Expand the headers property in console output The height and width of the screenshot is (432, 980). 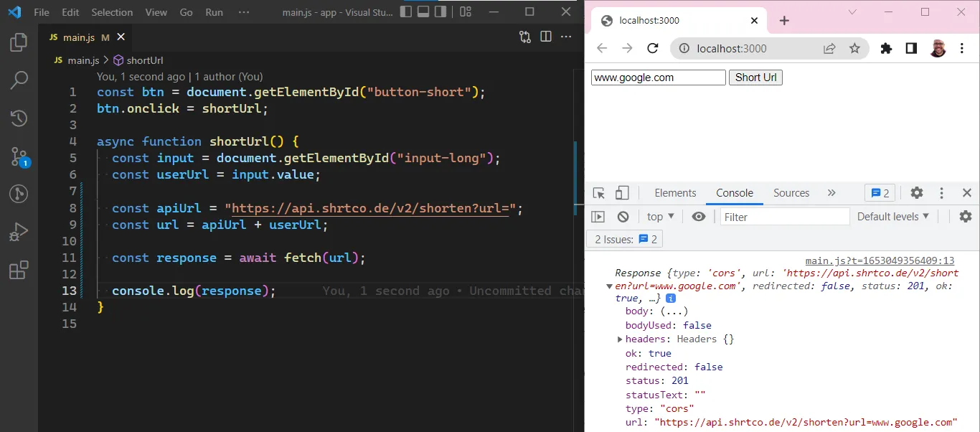[x=620, y=339]
